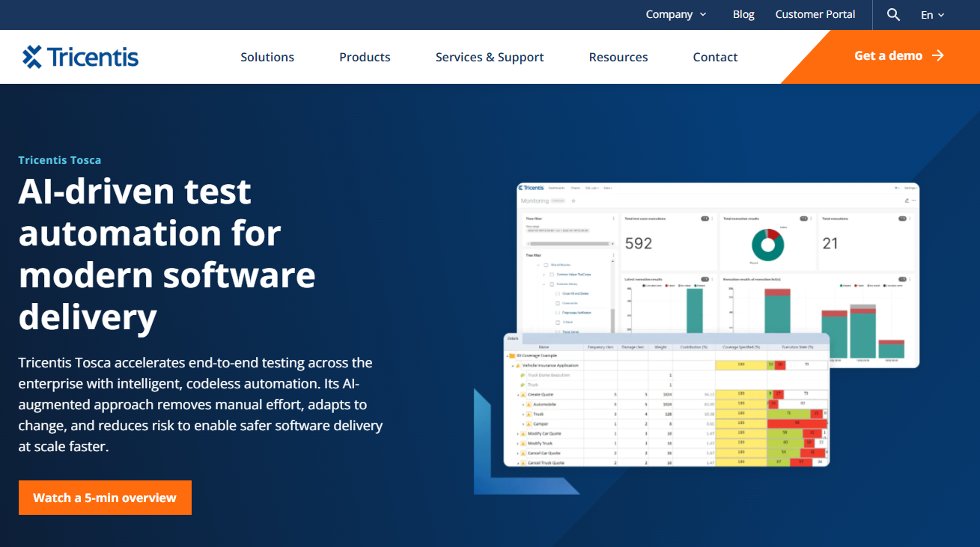Click the Tricentis Tosca eyebrow label
The height and width of the screenshot is (547, 980).
(x=60, y=160)
